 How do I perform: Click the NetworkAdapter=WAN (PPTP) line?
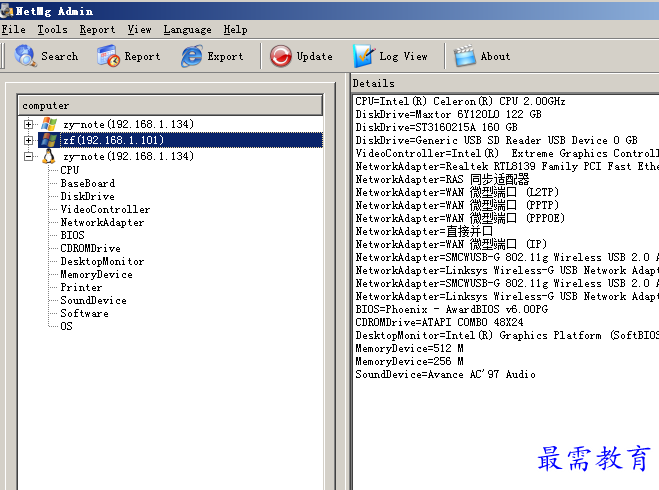click(457, 205)
